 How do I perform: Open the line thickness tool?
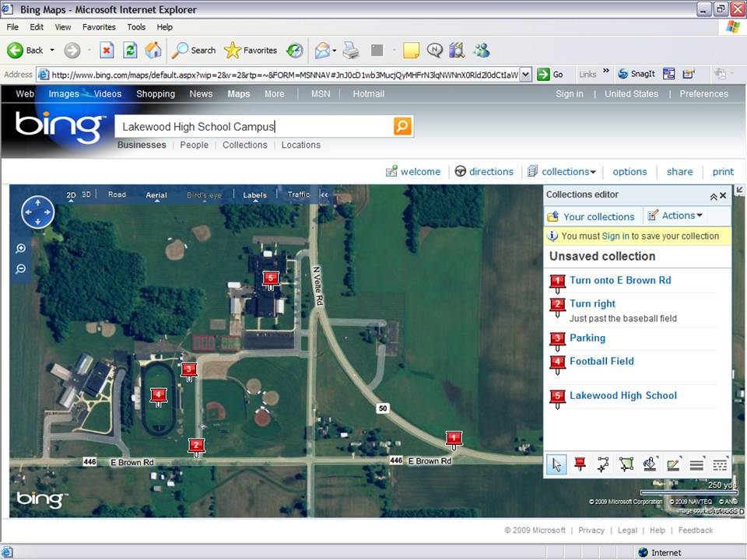[x=696, y=464]
